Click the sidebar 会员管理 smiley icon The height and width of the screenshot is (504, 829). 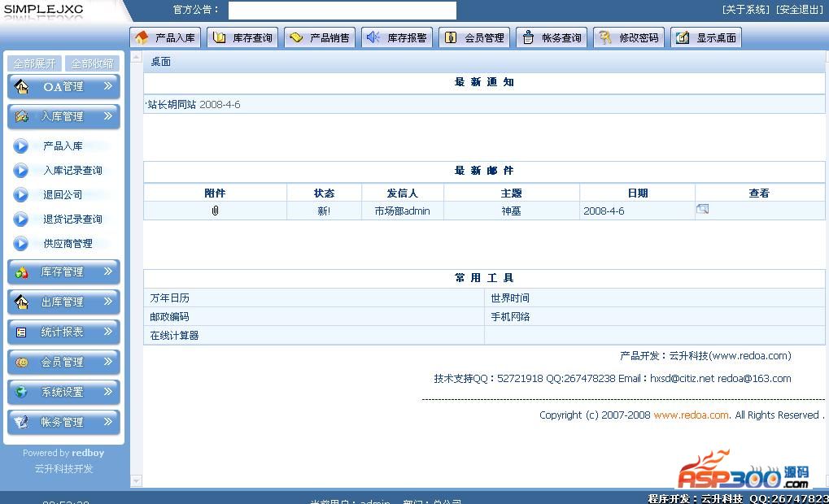tap(21, 363)
